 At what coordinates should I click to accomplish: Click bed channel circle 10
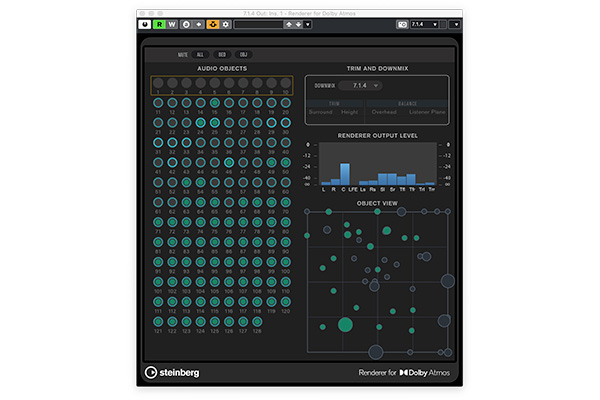[x=285, y=83]
